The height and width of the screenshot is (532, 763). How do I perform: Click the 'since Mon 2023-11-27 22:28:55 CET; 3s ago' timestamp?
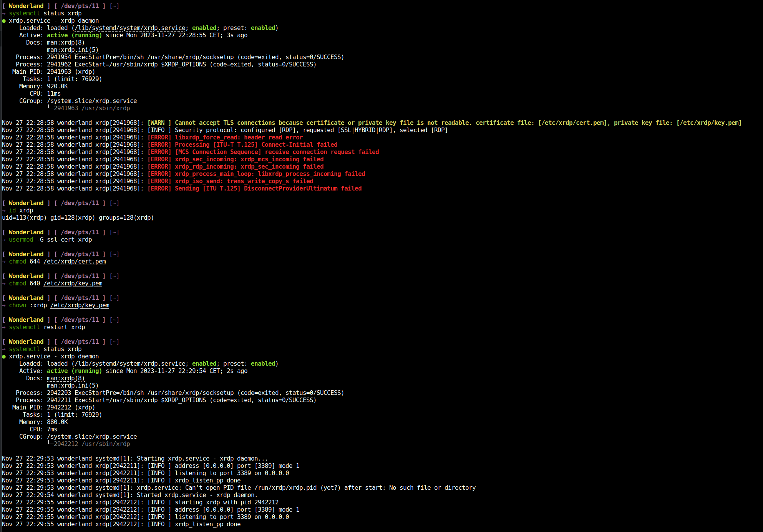point(177,35)
